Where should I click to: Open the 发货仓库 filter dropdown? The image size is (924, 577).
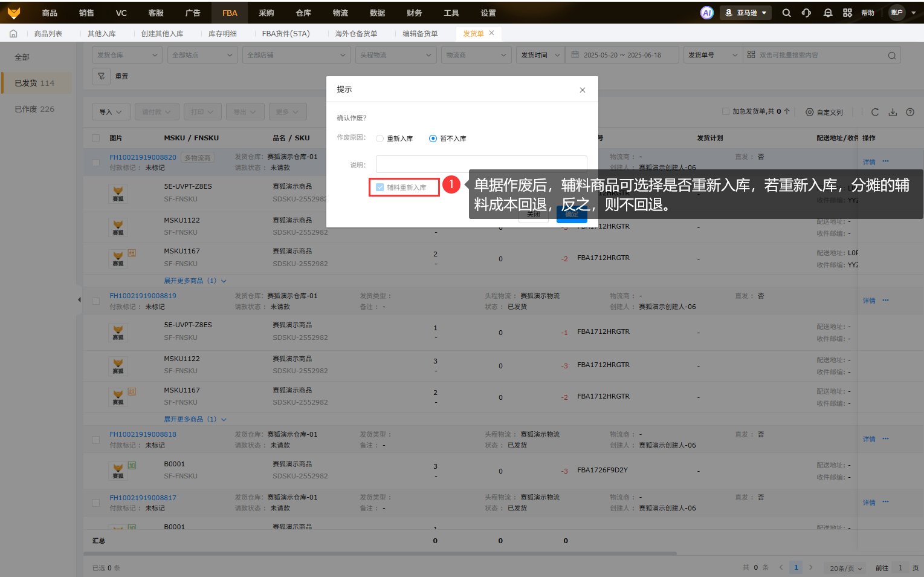[127, 55]
